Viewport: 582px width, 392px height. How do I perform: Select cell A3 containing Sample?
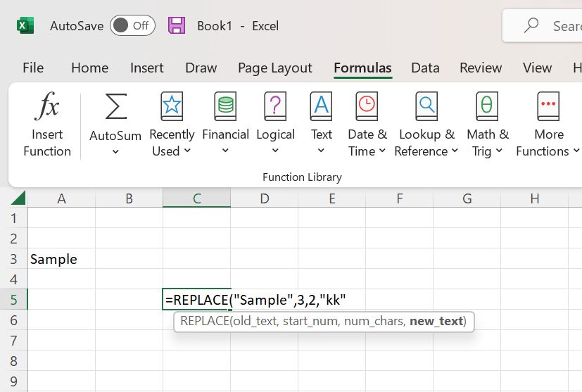(61, 259)
